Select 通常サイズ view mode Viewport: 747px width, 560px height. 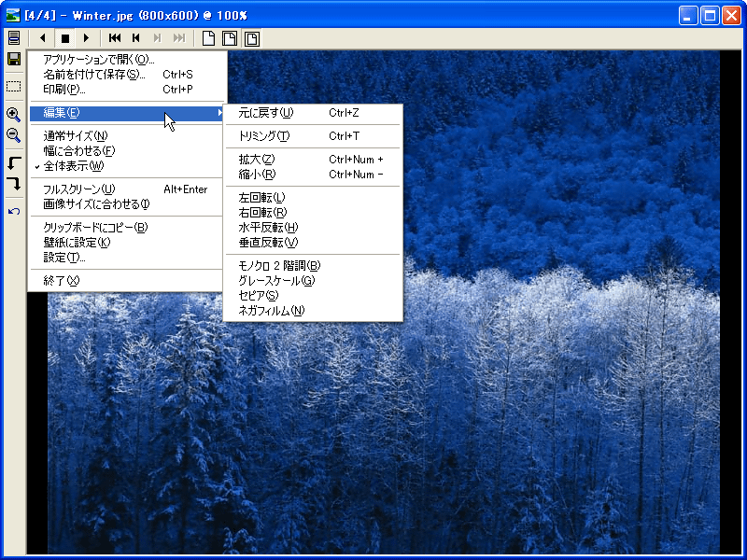75,136
